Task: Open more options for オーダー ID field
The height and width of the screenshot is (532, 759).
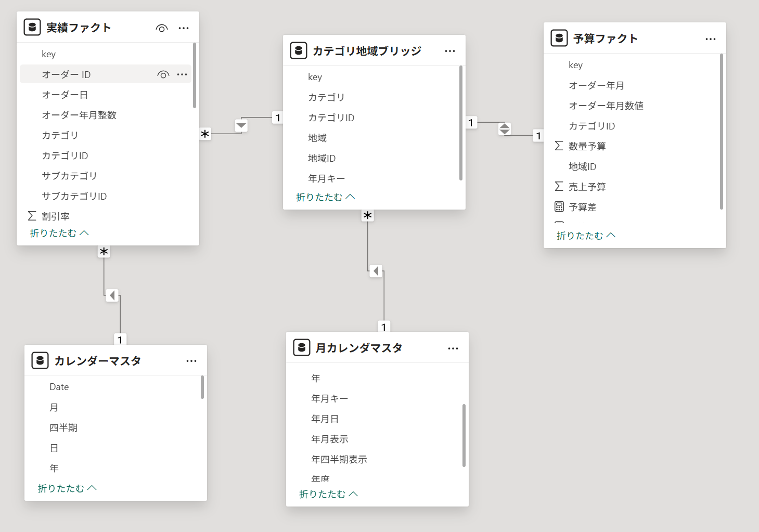Action: [182, 74]
